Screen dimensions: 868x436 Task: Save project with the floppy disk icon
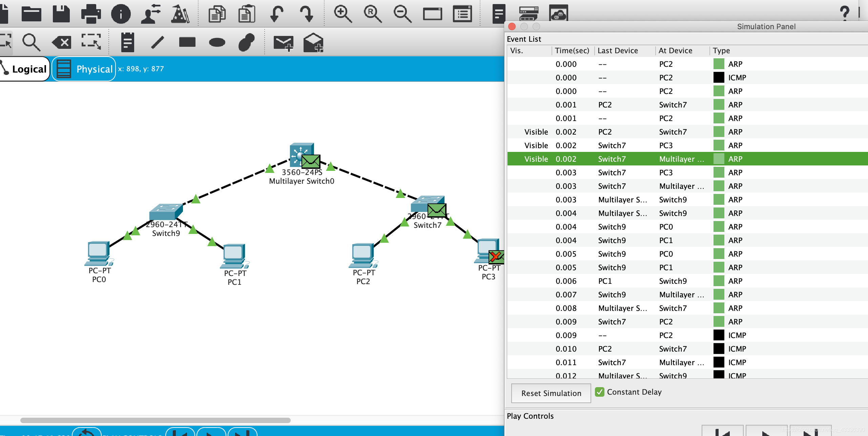coord(61,14)
